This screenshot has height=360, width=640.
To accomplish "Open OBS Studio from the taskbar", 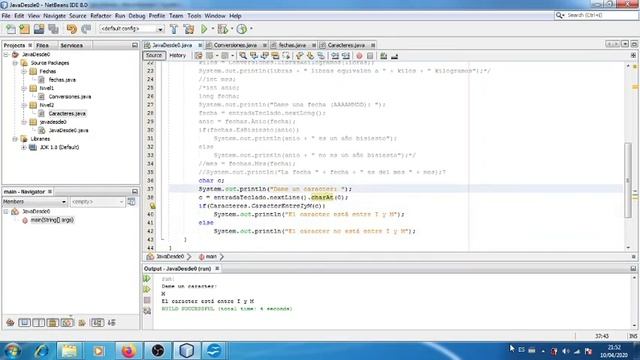I will [158, 351].
